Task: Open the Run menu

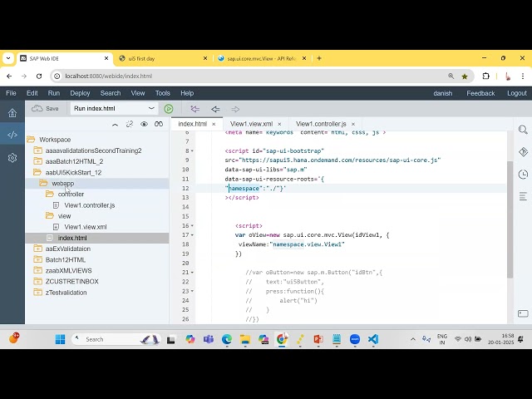Action: click(53, 93)
